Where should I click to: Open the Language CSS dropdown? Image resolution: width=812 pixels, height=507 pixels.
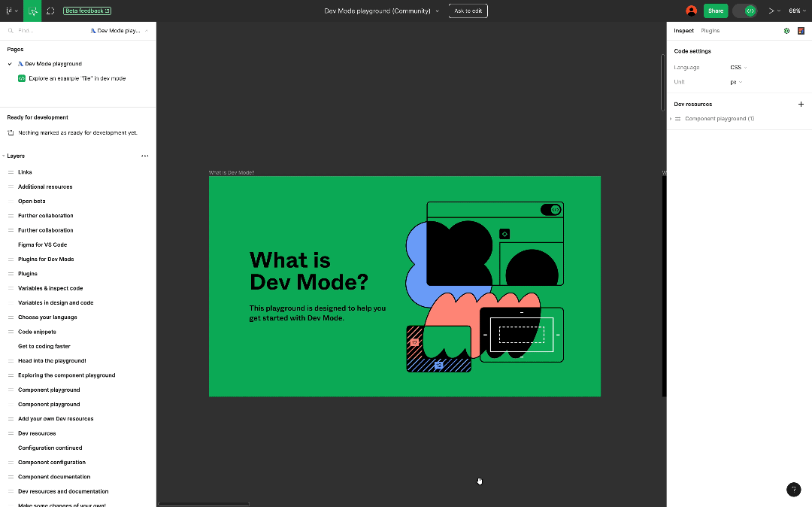coord(738,67)
